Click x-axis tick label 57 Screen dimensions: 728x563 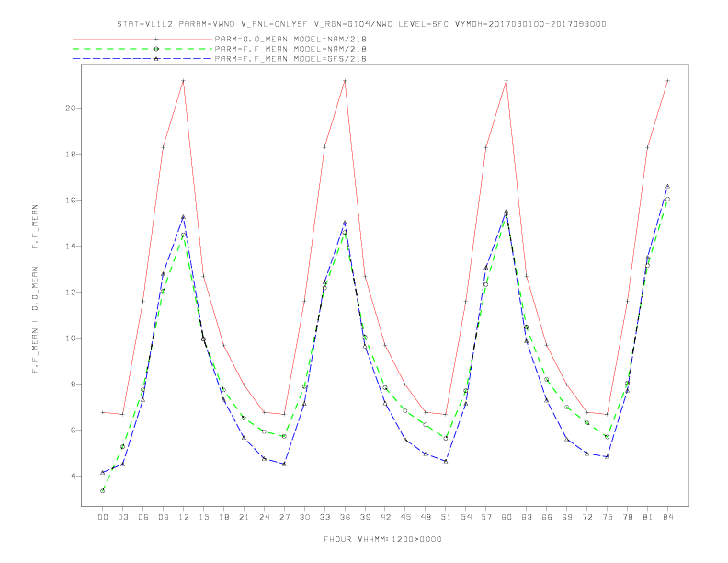pos(486,517)
